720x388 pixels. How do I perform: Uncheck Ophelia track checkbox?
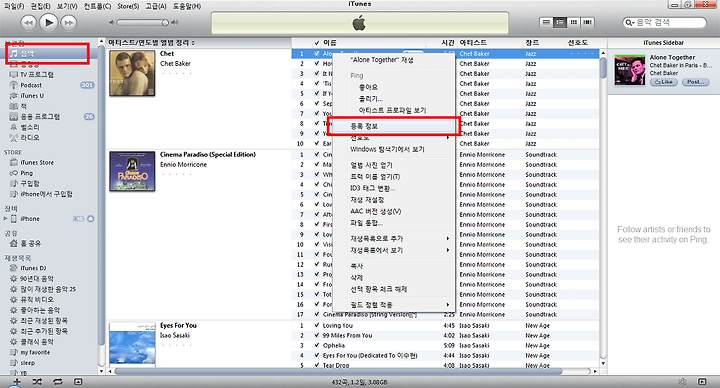coord(316,345)
